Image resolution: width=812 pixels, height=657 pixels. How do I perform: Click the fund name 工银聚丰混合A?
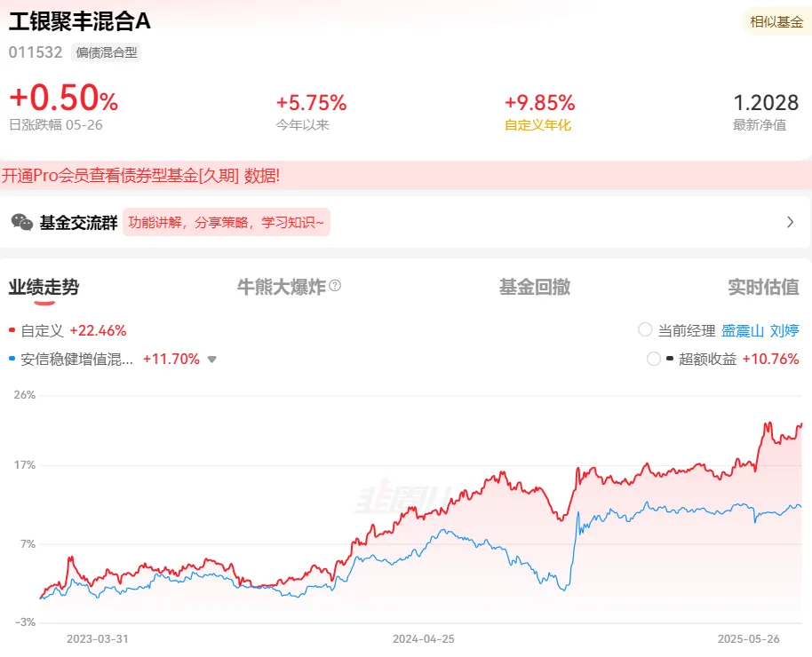pyautogui.click(x=80, y=21)
